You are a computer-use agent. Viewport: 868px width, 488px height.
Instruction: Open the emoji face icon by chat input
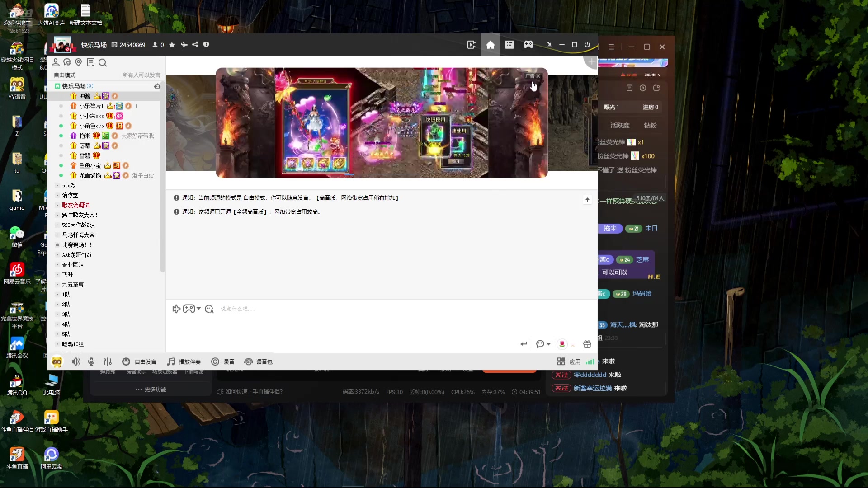(209, 309)
